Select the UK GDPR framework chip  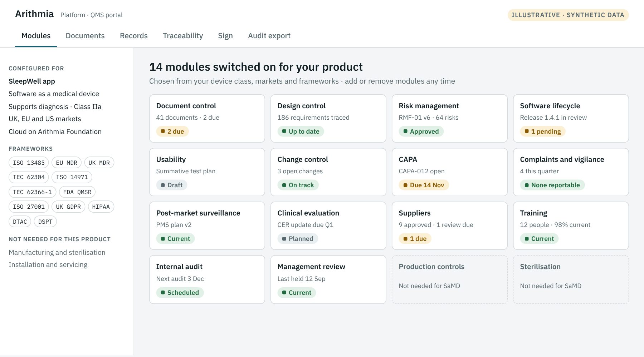tap(68, 207)
